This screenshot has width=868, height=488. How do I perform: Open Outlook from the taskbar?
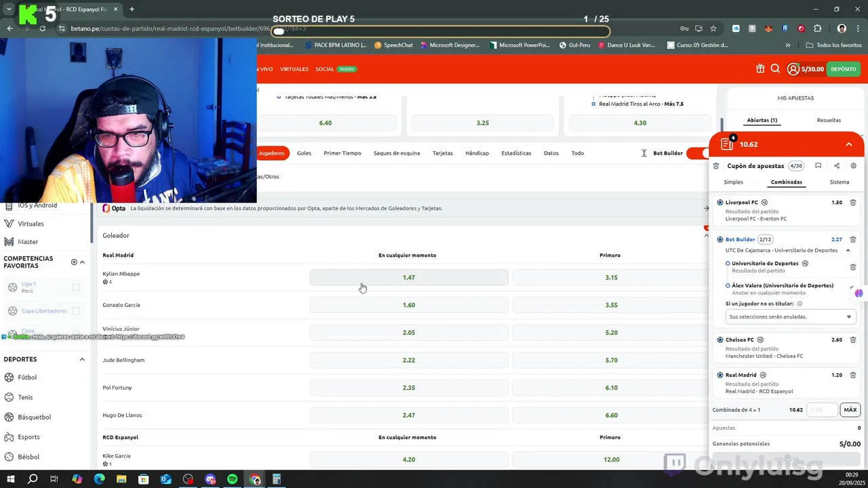coord(165,479)
